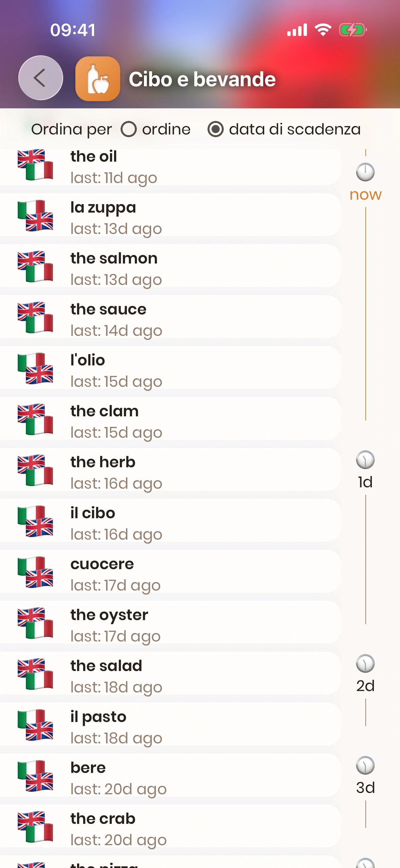Jump to the 'now' timeline marker label

click(x=365, y=195)
